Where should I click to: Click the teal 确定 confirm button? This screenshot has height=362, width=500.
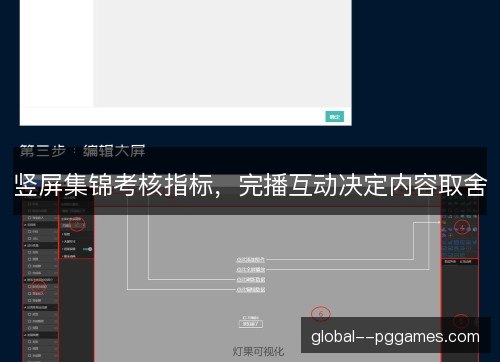tap(334, 117)
